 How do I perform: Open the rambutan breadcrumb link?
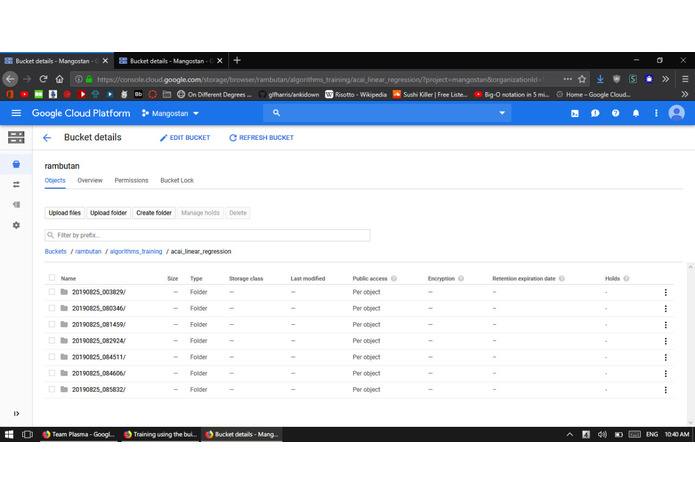point(88,252)
